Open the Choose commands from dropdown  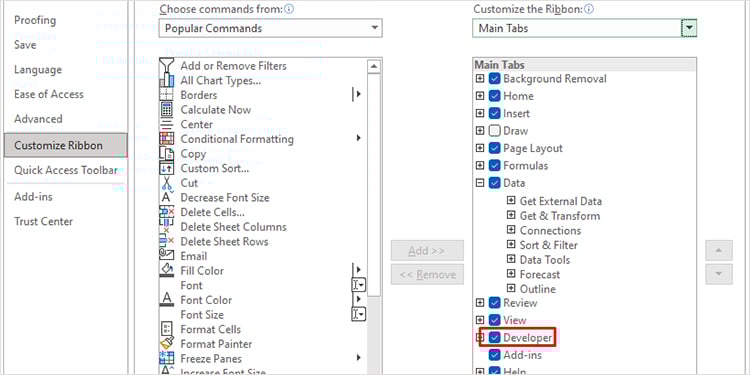coord(270,28)
